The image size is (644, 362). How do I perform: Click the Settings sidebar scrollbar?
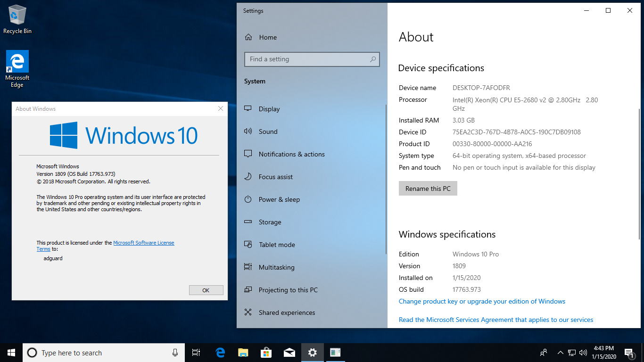pyautogui.click(x=386, y=179)
